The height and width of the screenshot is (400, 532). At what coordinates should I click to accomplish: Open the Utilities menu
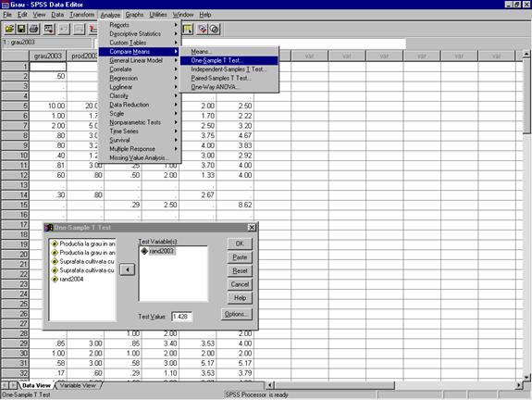(158, 15)
